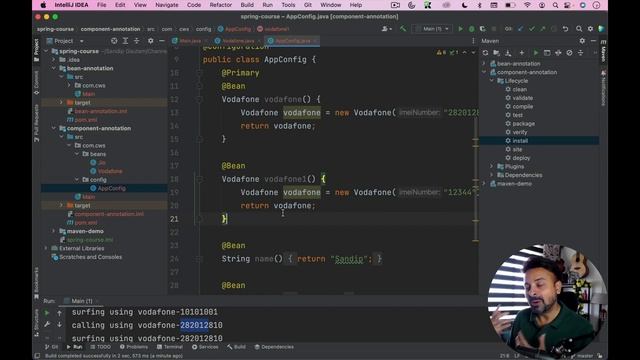
Task: Open the Build menu
Action: [x=247, y=5]
